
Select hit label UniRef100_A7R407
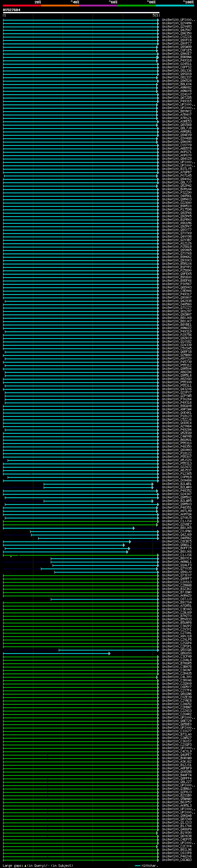coord(176,115)
